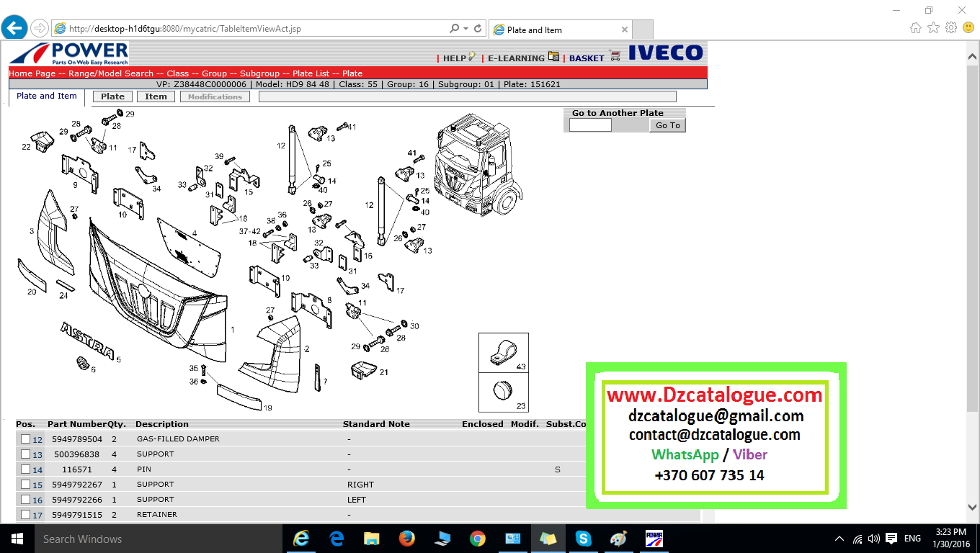Click the ENG language indicator
The image size is (980, 553).
pos(912,539)
